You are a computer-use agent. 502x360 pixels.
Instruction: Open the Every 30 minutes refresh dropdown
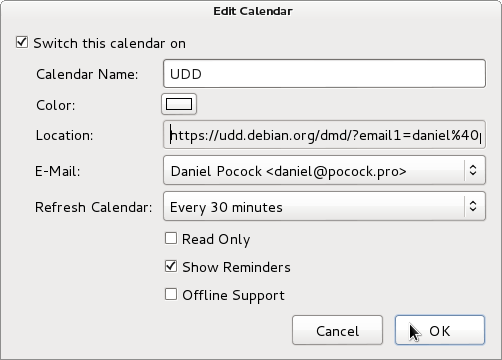324,206
